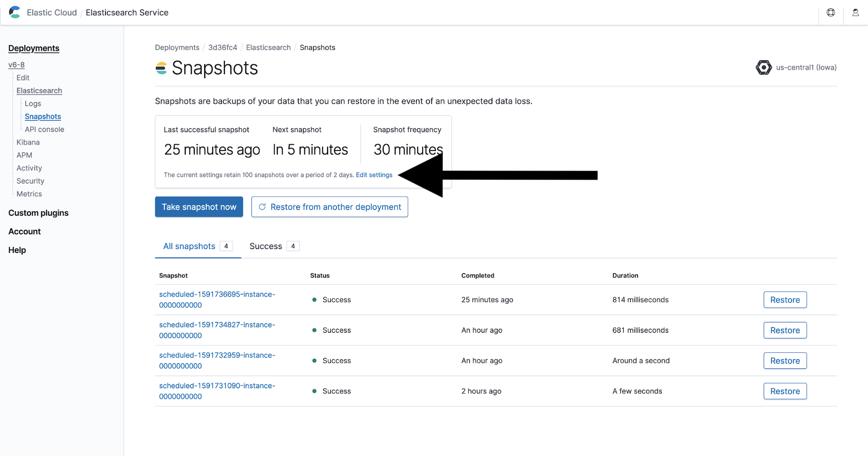Click the Google Cloud region icon
This screenshot has width=868, height=456.
764,67
